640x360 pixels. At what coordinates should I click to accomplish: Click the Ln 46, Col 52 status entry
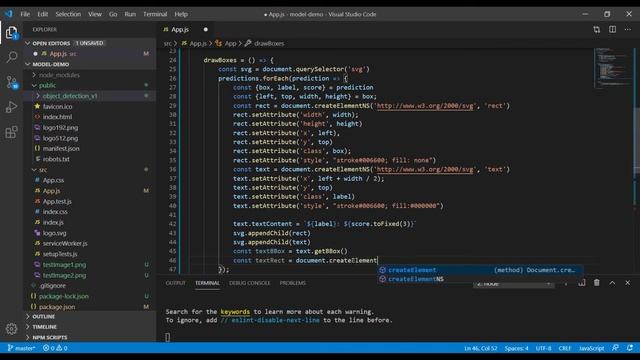[x=480, y=348]
